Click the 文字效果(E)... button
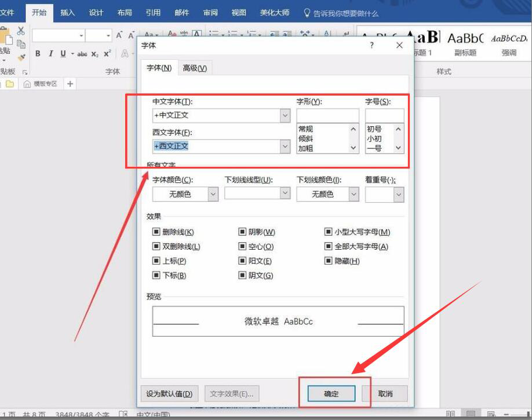 tap(232, 393)
